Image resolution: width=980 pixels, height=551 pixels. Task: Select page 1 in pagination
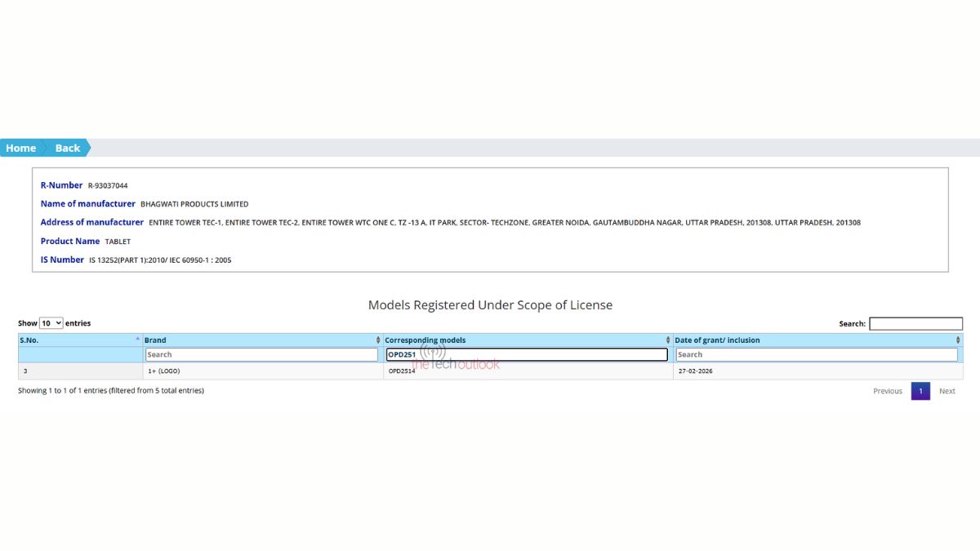[920, 391]
